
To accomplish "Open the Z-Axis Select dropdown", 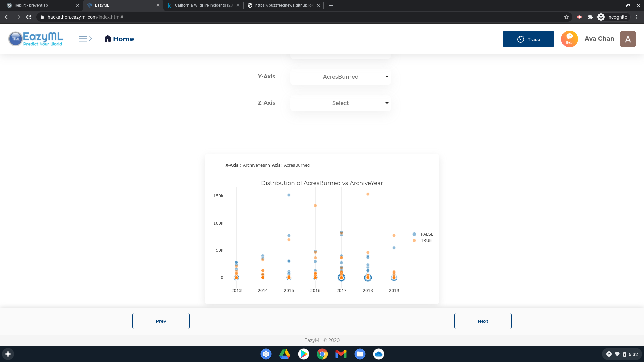I will [340, 103].
